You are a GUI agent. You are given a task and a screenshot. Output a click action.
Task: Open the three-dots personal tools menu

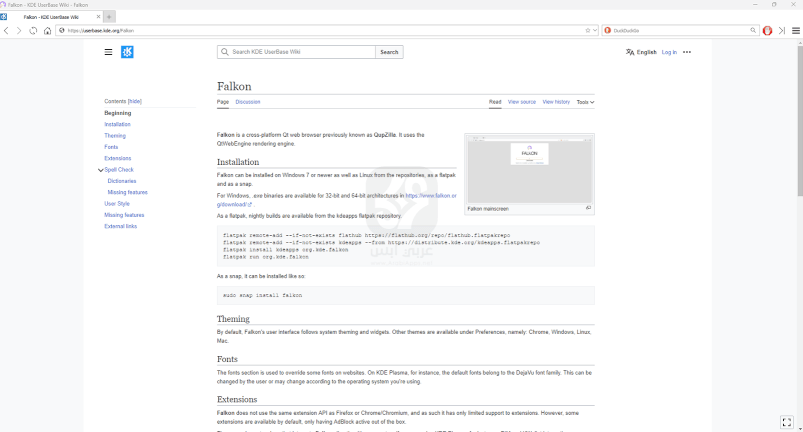[x=687, y=52]
